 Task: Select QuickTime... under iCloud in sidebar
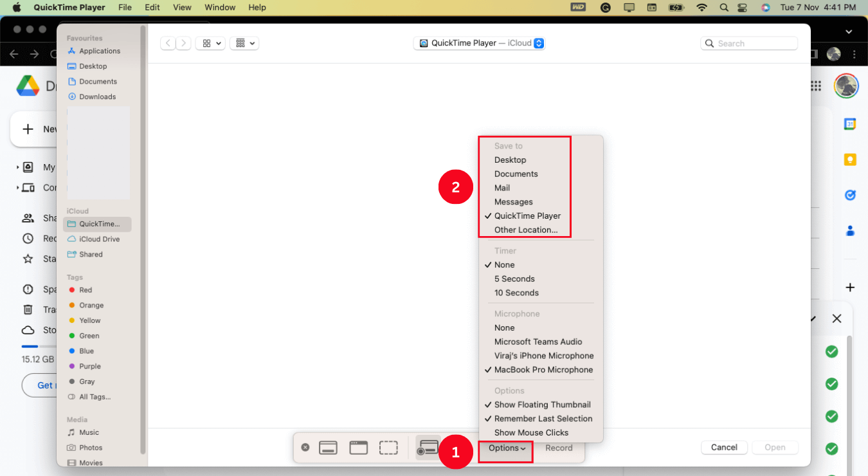(x=98, y=224)
